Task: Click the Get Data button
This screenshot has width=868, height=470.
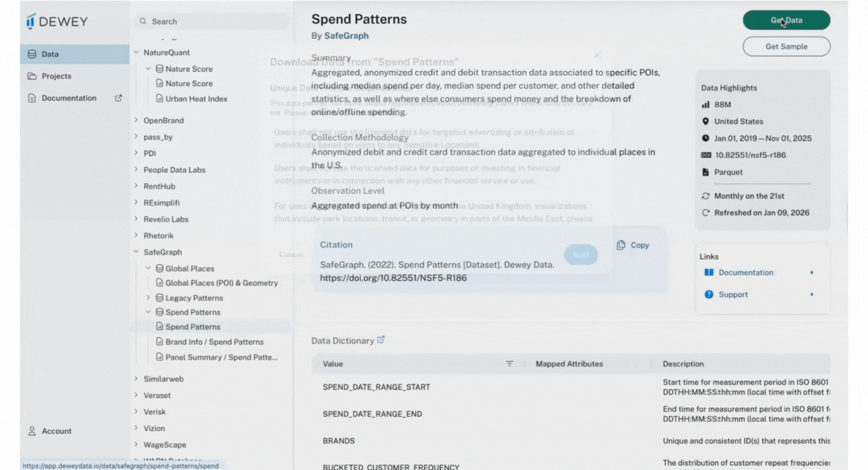Action: tap(787, 20)
